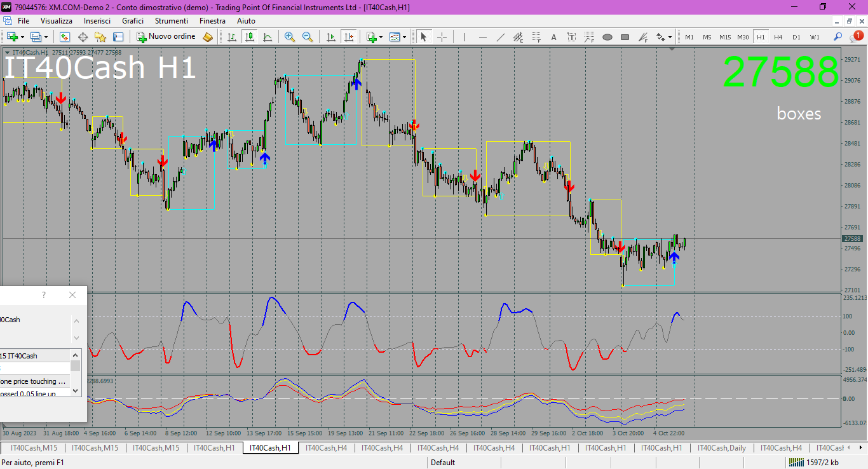868x469 pixels.
Task: Open the arrows objects tool
Action: [x=661, y=37]
